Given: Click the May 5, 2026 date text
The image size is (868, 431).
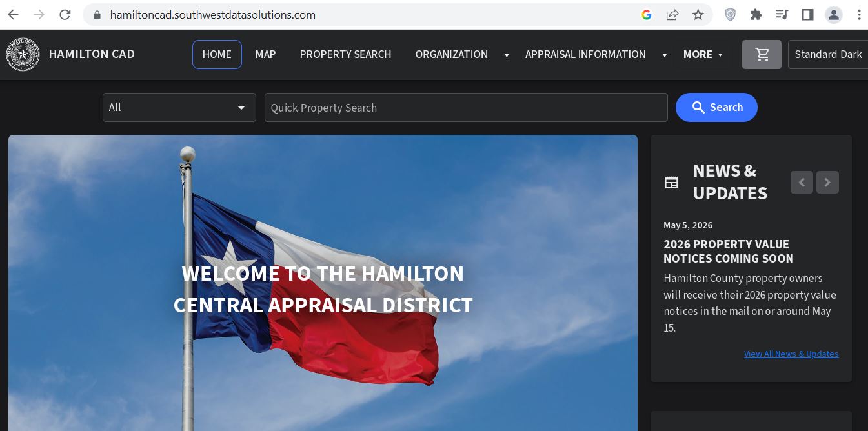Looking at the screenshot, I should point(688,225).
